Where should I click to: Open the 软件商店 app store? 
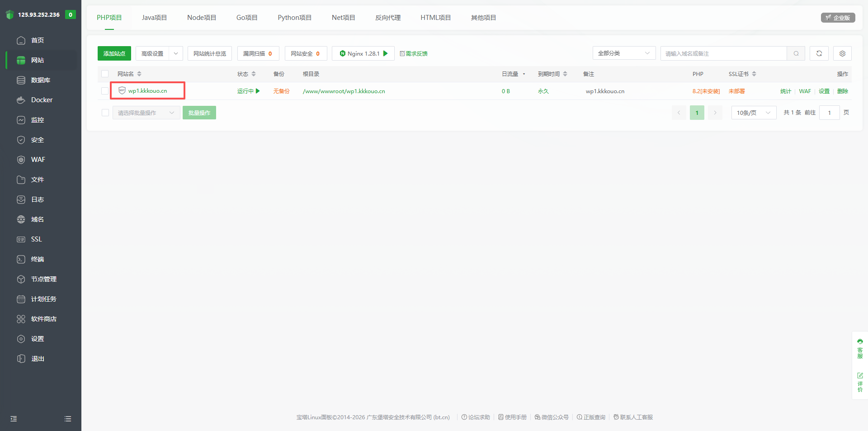(x=43, y=319)
